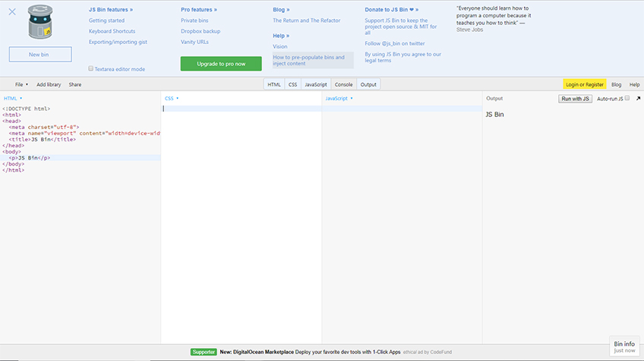644x361 pixels.
Task: Open the legal terms link
Action: [x=403, y=57]
